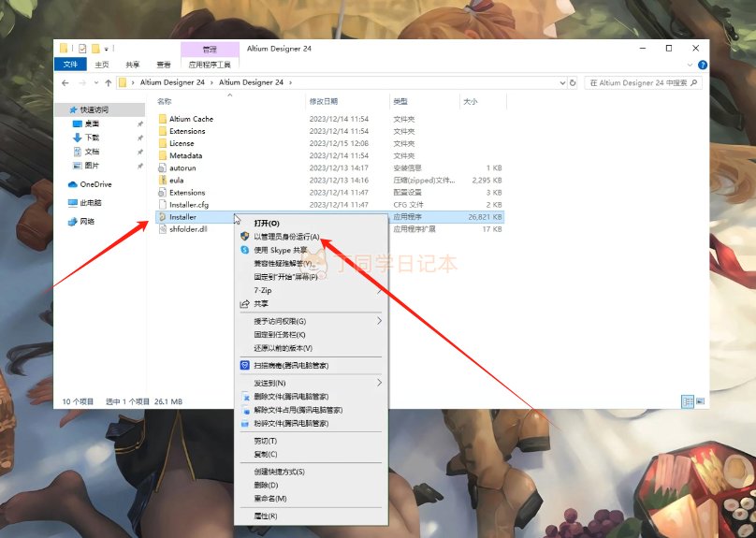The width and height of the screenshot is (756, 538).
Task: Open 图片 in navigation pane
Action: [92, 166]
